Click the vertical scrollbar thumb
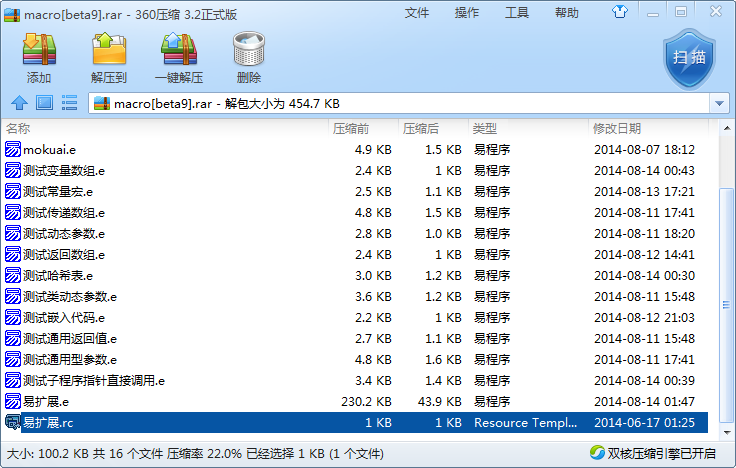Image resolution: width=736 pixels, height=468 pixels. (x=727, y=305)
